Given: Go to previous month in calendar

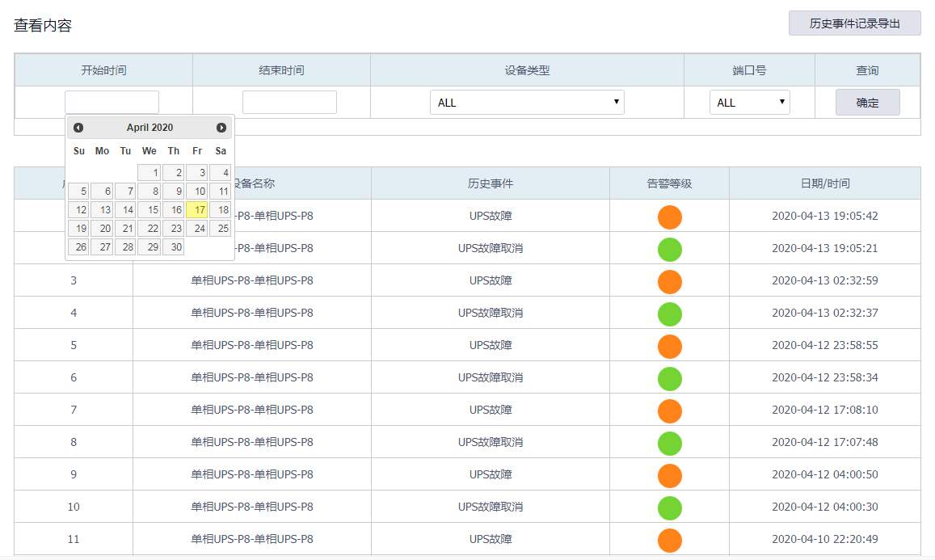Looking at the screenshot, I should [78, 128].
